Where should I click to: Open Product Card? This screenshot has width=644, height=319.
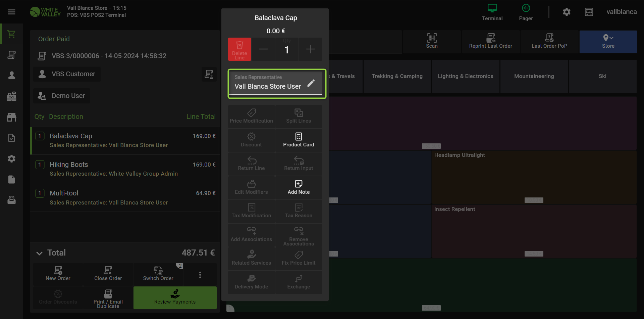(299, 140)
